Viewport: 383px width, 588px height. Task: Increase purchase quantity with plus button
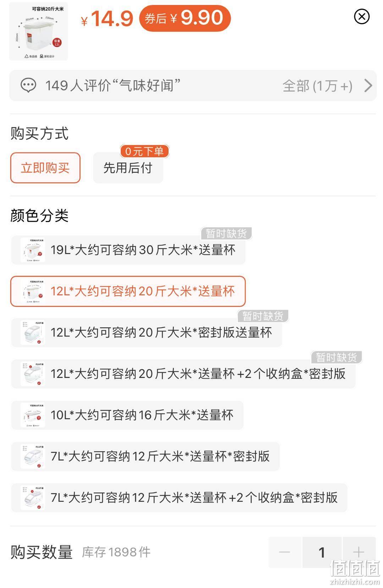(359, 552)
